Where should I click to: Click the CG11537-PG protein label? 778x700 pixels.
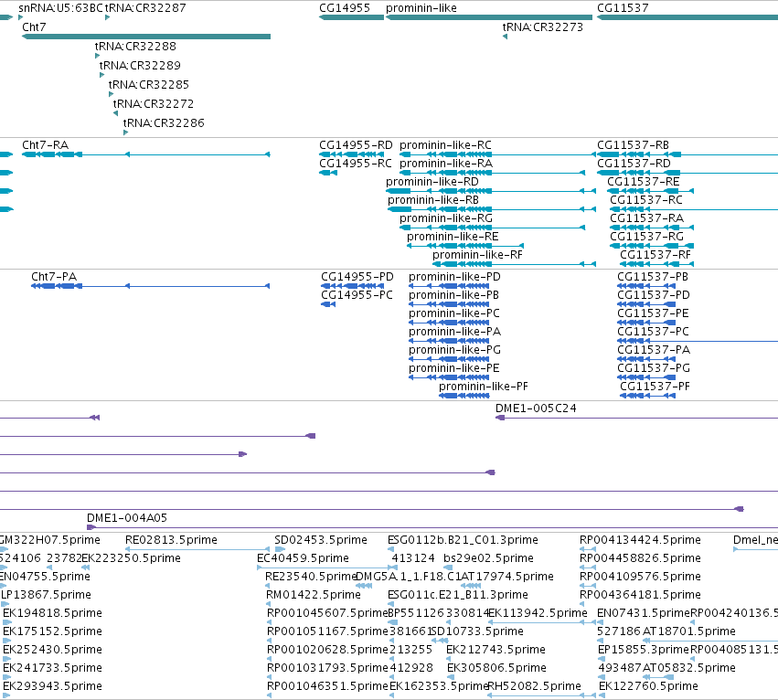tap(654, 368)
